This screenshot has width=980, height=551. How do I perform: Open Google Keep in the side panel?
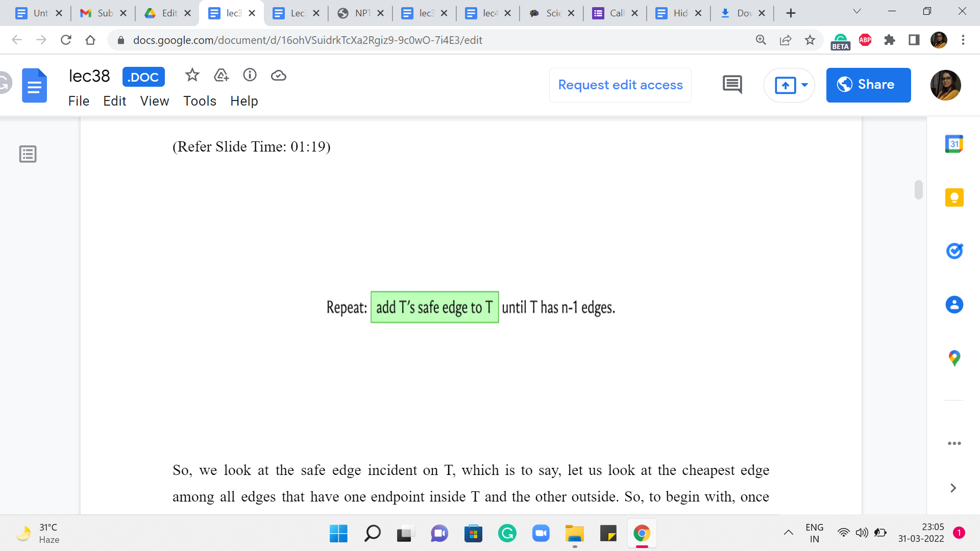point(953,197)
